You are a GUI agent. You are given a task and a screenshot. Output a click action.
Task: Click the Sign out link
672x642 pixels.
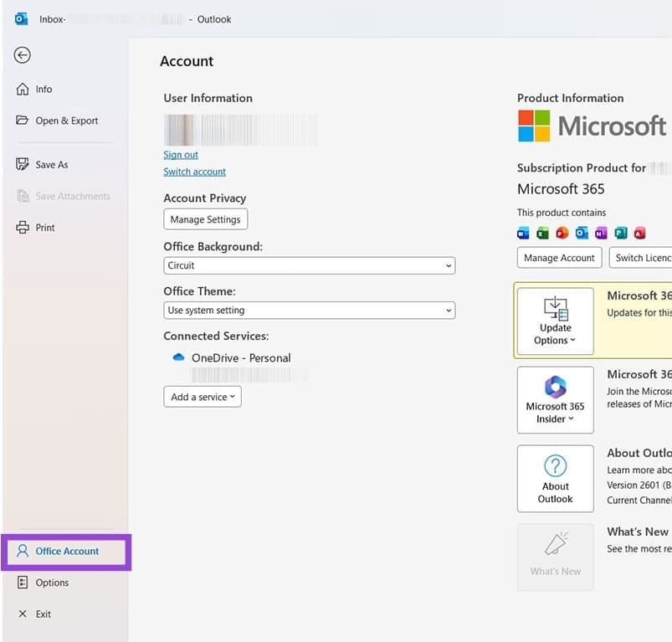tap(180, 154)
